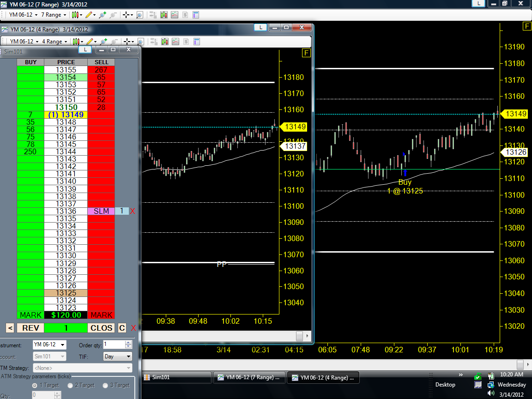Viewport: 532px width, 399px height.
Task: Open Data Series icon in 7 Range toolbar
Action: pyautogui.click(x=164, y=15)
